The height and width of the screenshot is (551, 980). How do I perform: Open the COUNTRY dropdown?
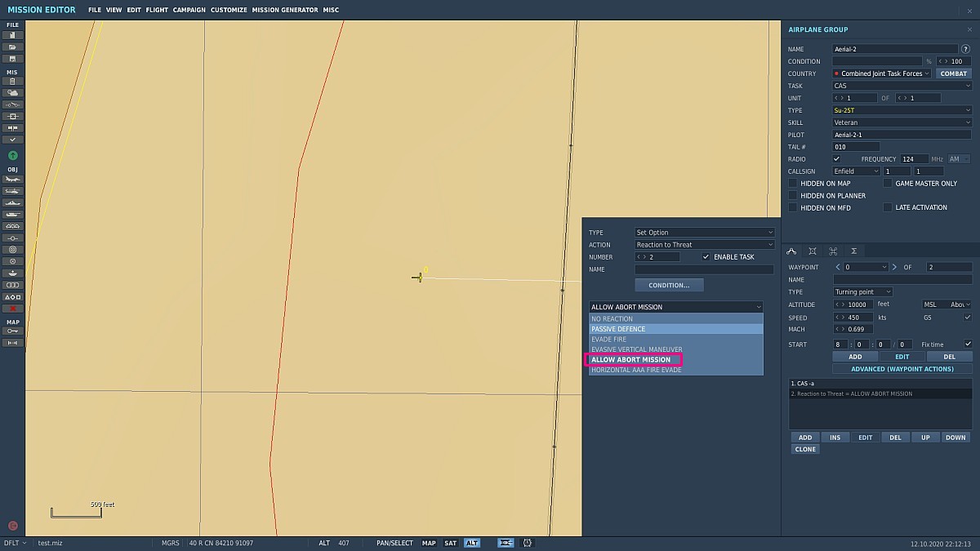(882, 73)
